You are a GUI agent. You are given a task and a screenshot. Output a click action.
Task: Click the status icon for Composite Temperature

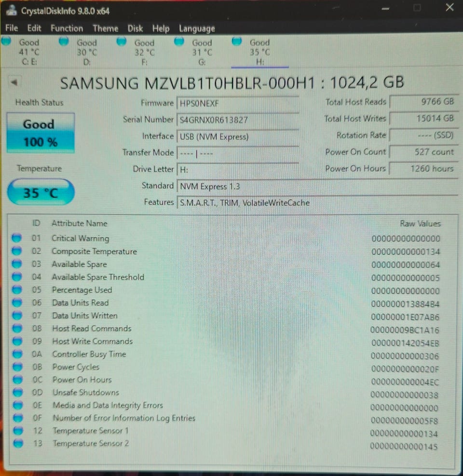[x=17, y=251]
